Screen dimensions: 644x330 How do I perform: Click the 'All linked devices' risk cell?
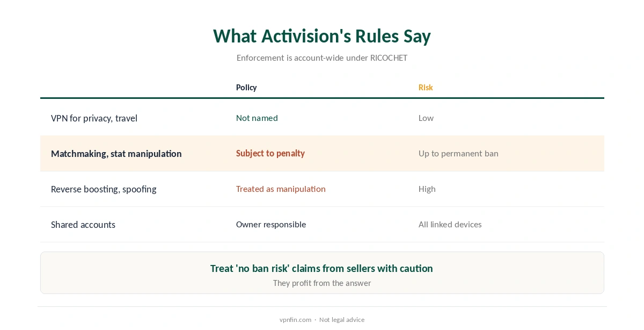450,224
